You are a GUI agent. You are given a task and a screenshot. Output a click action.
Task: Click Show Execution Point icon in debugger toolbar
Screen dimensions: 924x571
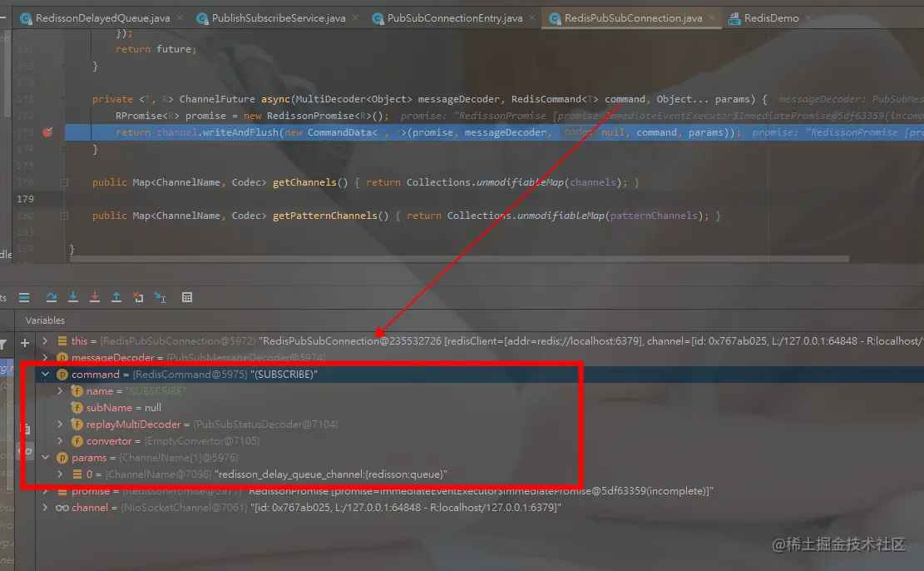point(24,297)
